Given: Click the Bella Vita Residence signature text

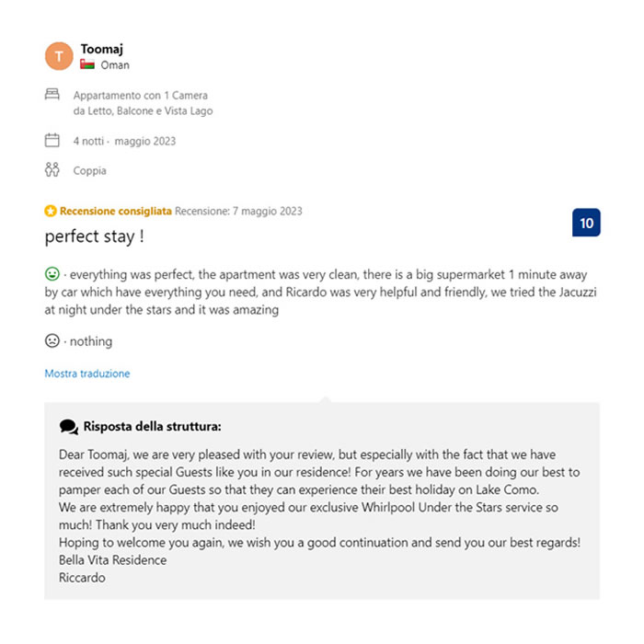Looking at the screenshot, I should tap(113, 560).
